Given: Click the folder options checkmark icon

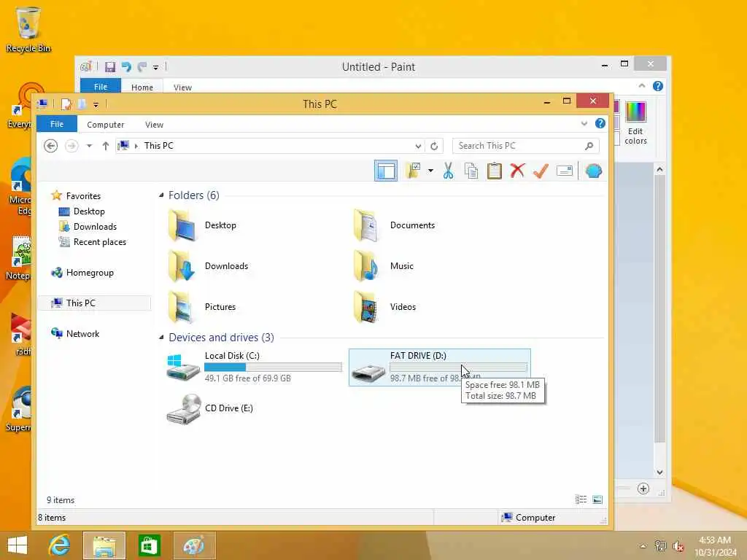Looking at the screenshot, I should (413, 171).
